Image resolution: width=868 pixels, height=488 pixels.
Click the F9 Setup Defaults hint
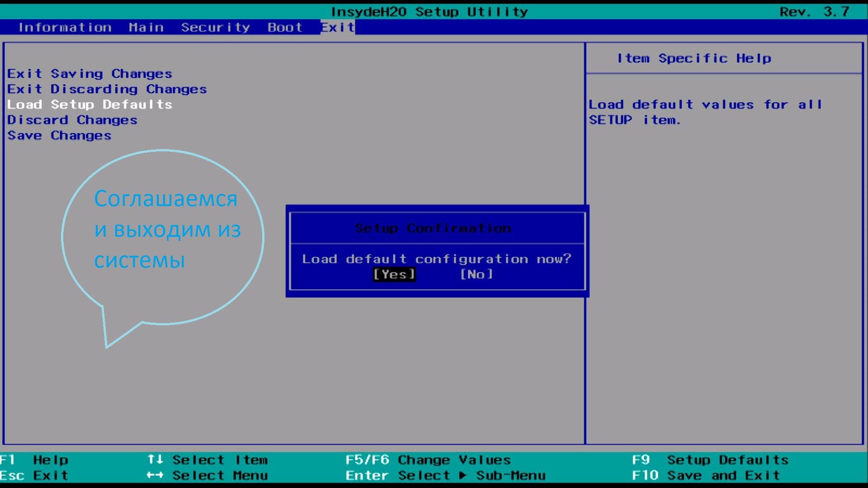710,460
